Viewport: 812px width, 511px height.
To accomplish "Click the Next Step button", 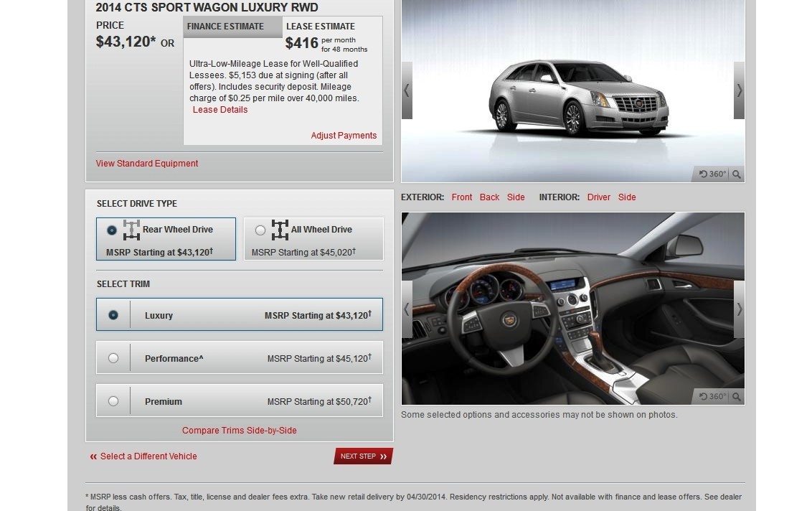I will pos(364,456).
